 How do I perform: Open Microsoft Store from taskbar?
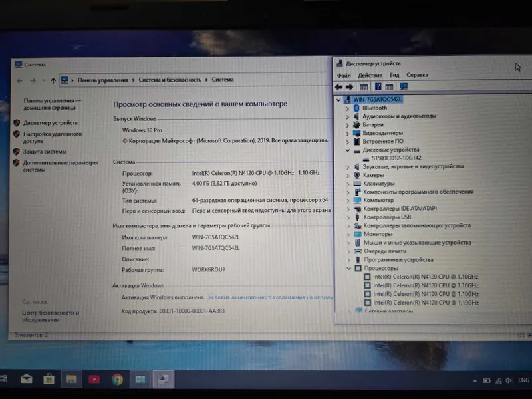click(49, 379)
